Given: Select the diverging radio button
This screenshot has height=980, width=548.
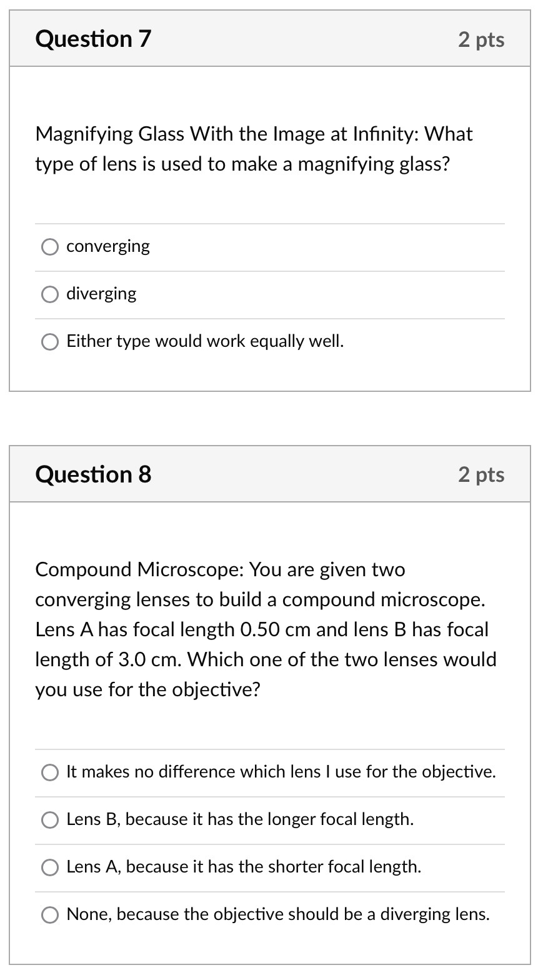Looking at the screenshot, I should tap(50, 294).
